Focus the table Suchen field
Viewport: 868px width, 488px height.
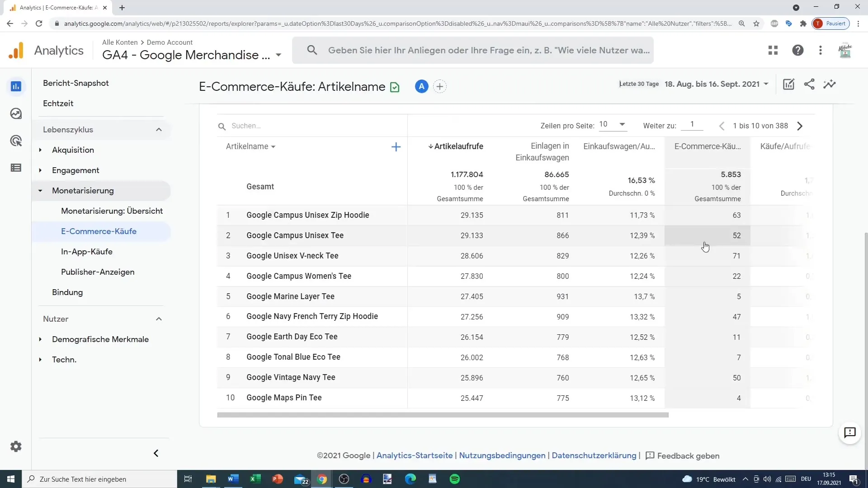[312, 126]
